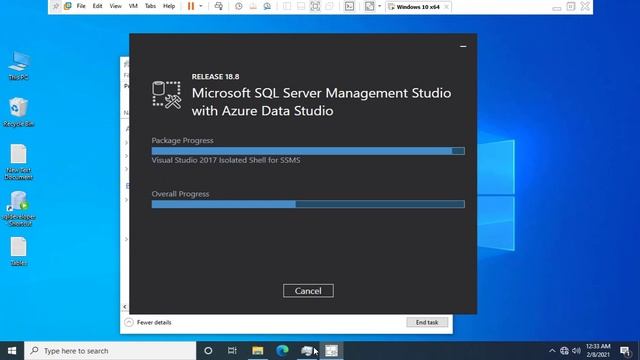Screen dimensions: 640x360
Task: Click the 'RELEASE 18.8' label
Action: point(216,77)
